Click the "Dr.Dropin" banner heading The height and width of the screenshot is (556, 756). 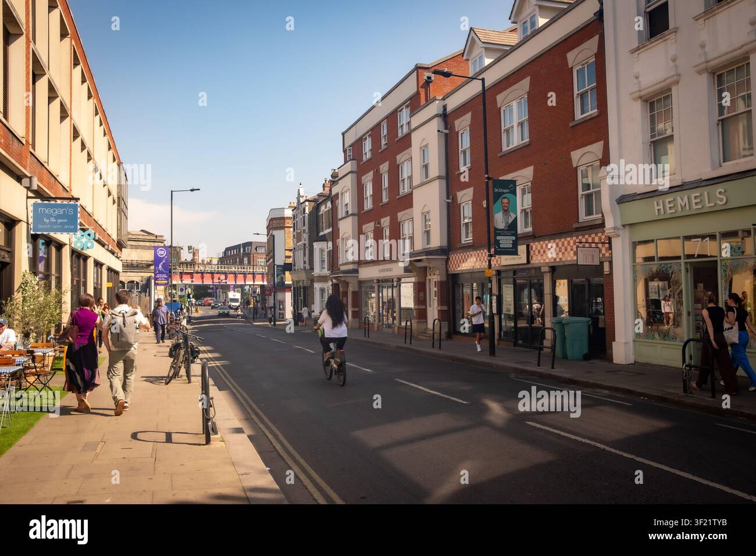[x=502, y=191]
